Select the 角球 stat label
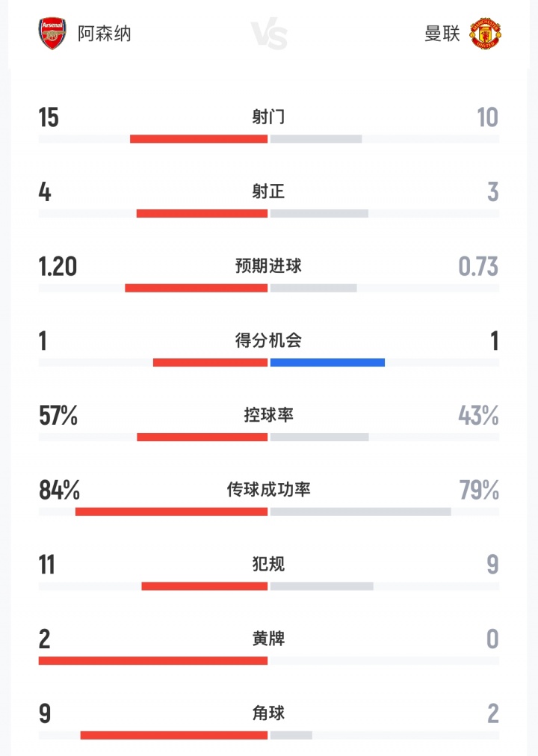Viewport: 538px width, 756px height. (268, 713)
